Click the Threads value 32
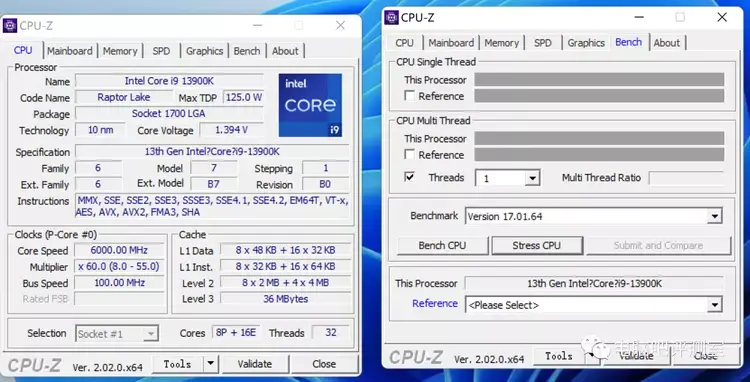Screen dimensions: 750x382 click(x=331, y=332)
